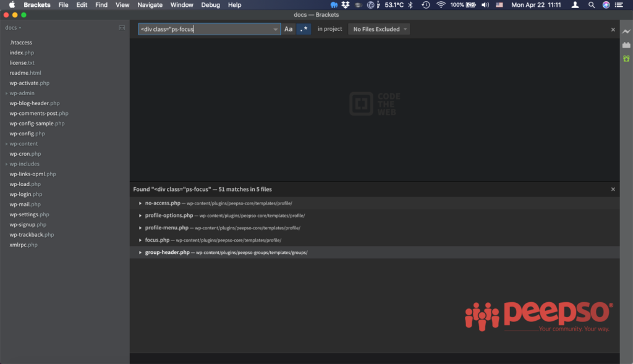
Task: Open the Debug menu
Action: point(210,5)
